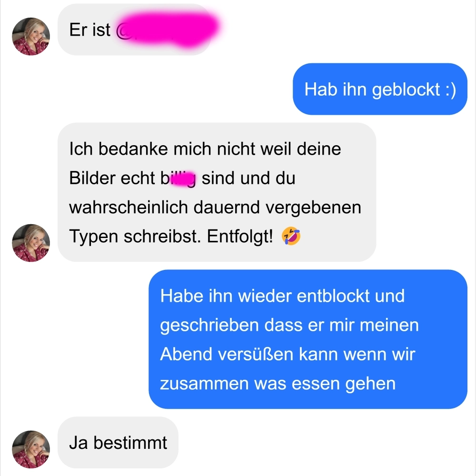Click the "Ja bestimmt" reply bubble
Image resolution: width=476 pixels, height=476 pixels.
coord(118,443)
